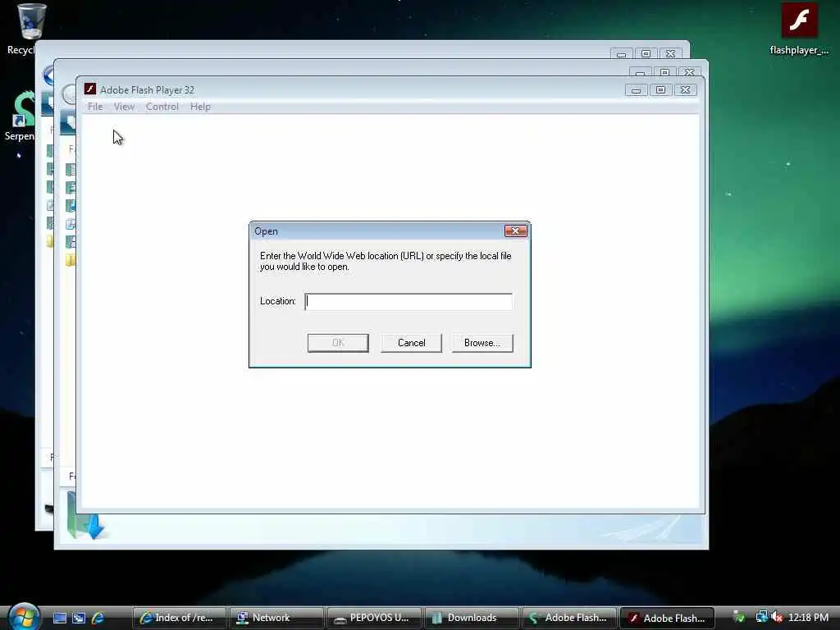Click the Safely Remove Hardware tray icon

click(x=739, y=617)
